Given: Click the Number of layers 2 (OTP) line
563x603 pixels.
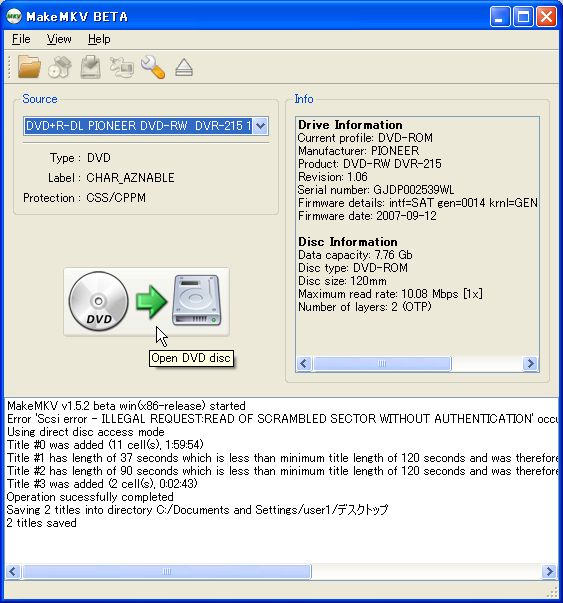Looking at the screenshot, I should [365, 307].
